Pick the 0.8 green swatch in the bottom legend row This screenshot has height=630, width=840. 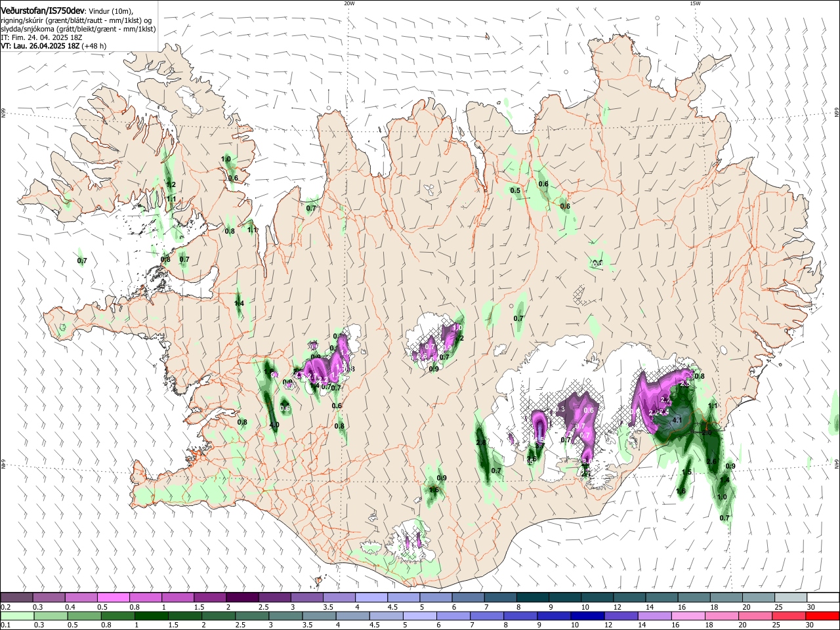pyautogui.click(x=117, y=616)
